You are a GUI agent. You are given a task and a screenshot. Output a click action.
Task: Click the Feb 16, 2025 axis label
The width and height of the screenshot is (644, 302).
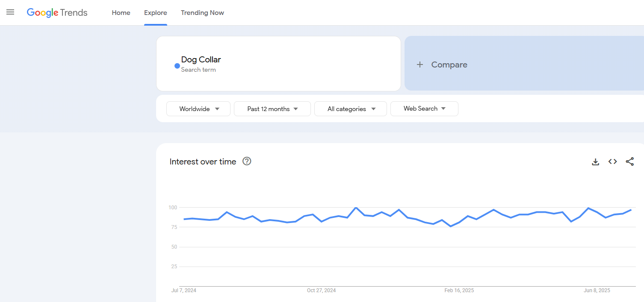[459, 290]
